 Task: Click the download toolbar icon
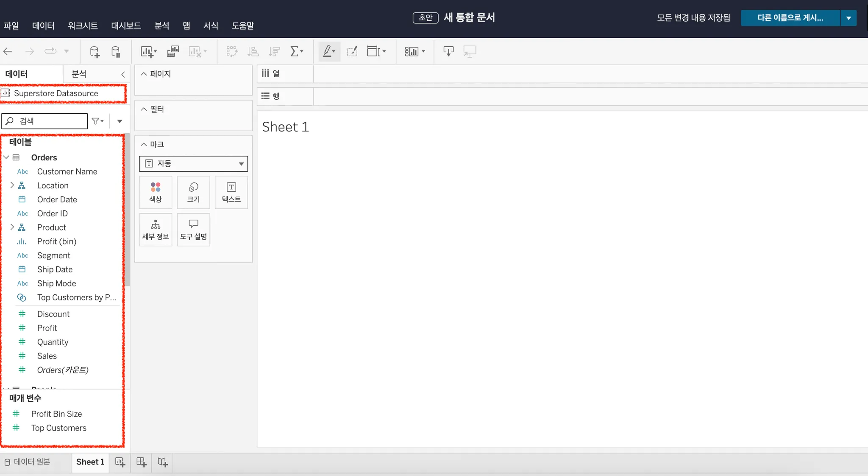click(x=448, y=52)
